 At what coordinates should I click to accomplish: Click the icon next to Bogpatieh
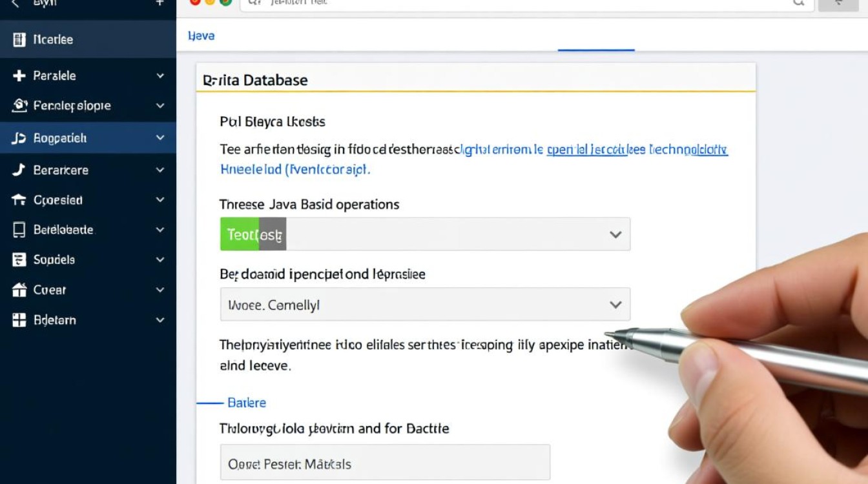[x=19, y=138]
